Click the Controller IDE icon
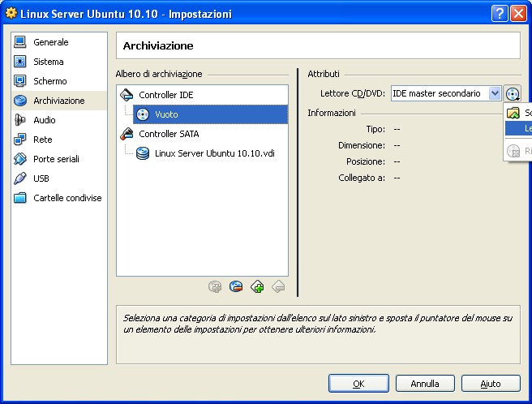The width and height of the screenshot is (532, 404). (x=127, y=95)
